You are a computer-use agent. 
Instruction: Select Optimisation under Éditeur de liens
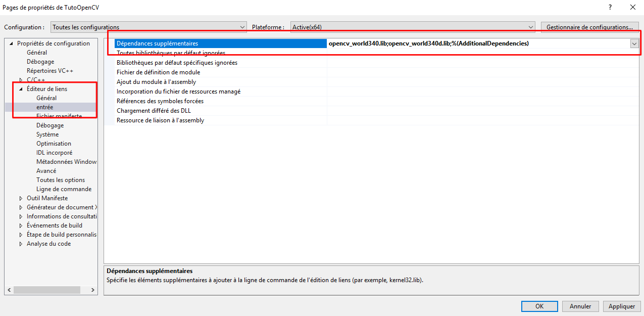pyautogui.click(x=54, y=144)
